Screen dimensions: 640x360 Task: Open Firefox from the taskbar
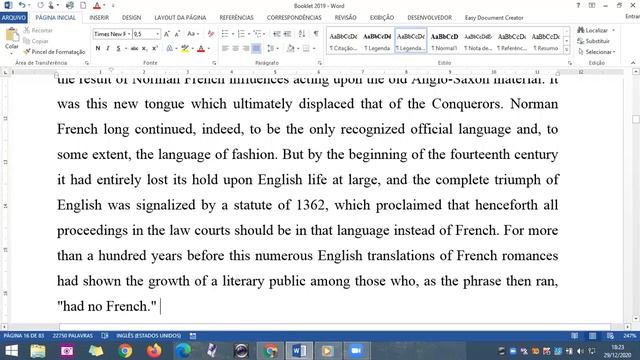(x=154, y=351)
